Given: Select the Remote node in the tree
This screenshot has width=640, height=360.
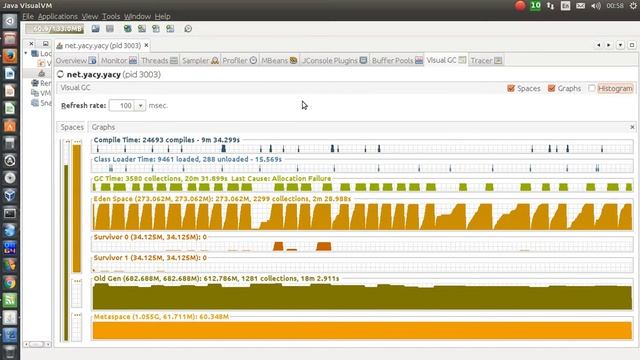Looking at the screenshot, I should 41,83.
